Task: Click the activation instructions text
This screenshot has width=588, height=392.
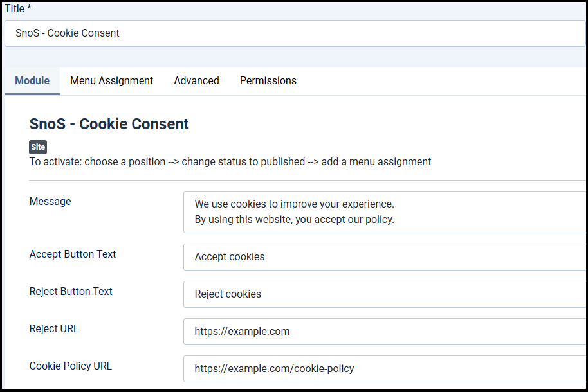Action: 230,162
